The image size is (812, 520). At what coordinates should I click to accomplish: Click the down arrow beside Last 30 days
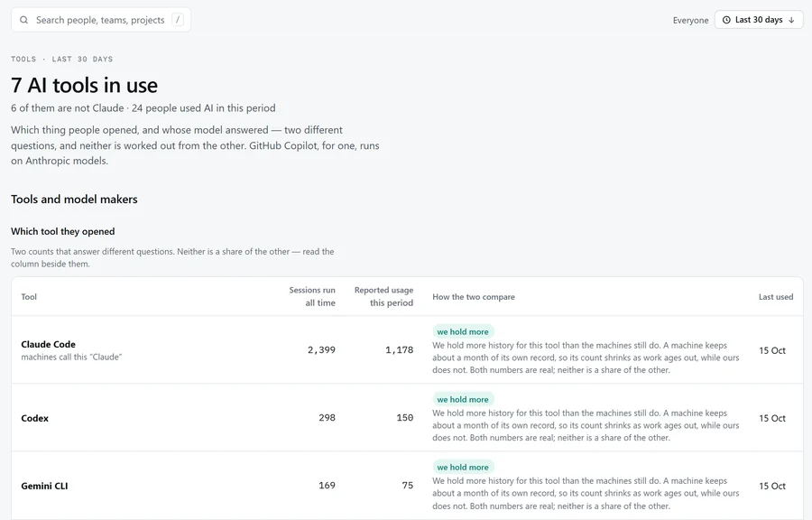coord(791,20)
